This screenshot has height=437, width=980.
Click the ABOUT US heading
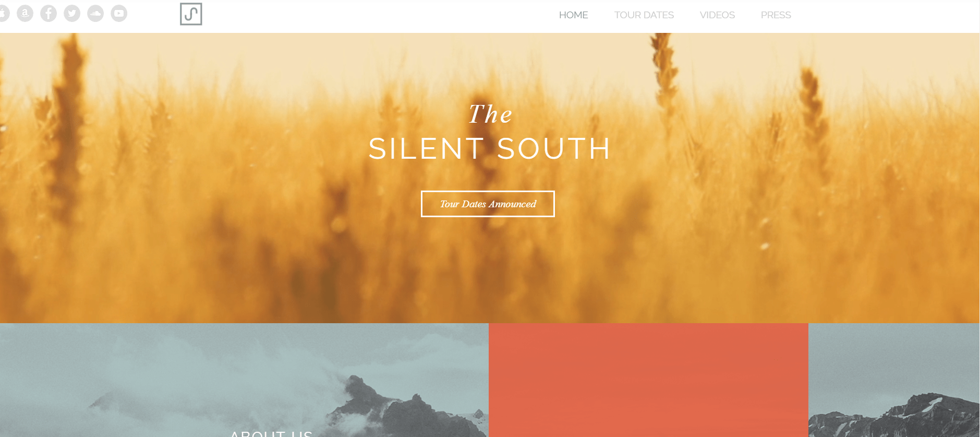(271, 433)
